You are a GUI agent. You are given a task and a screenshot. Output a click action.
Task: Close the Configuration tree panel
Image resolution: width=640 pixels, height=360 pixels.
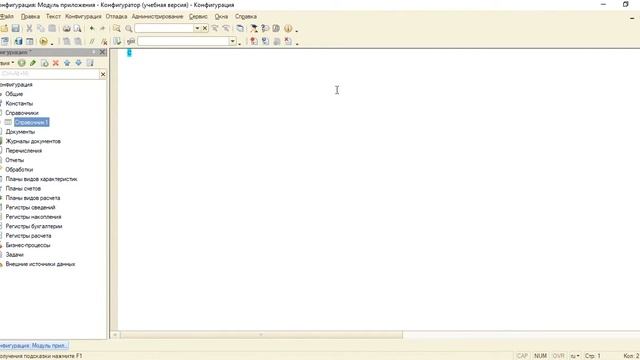coord(102,52)
